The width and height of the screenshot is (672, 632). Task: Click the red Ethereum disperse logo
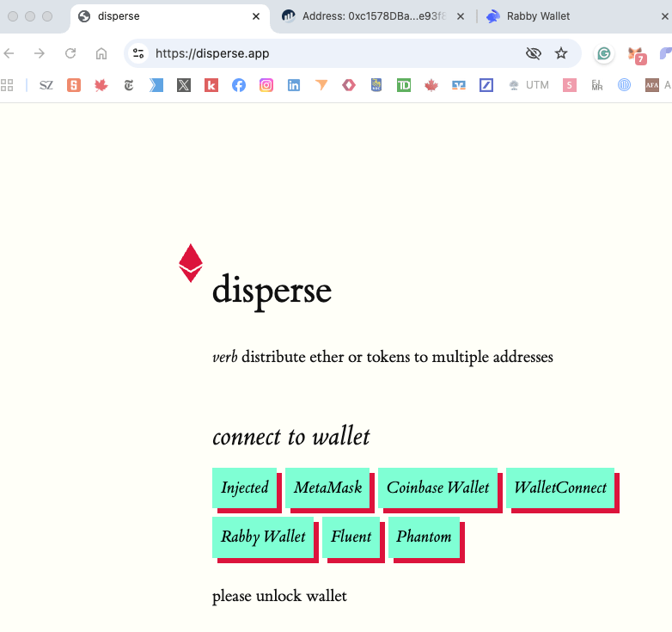(191, 263)
